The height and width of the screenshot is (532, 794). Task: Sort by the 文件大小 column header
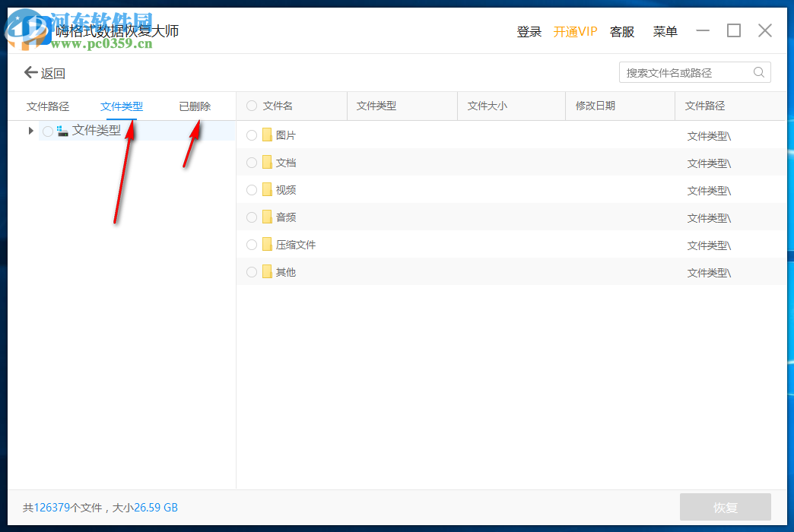pos(487,106)
